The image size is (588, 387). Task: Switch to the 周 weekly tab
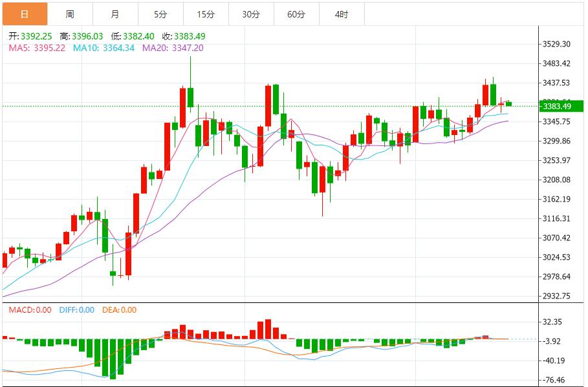[x=70, y=14]
